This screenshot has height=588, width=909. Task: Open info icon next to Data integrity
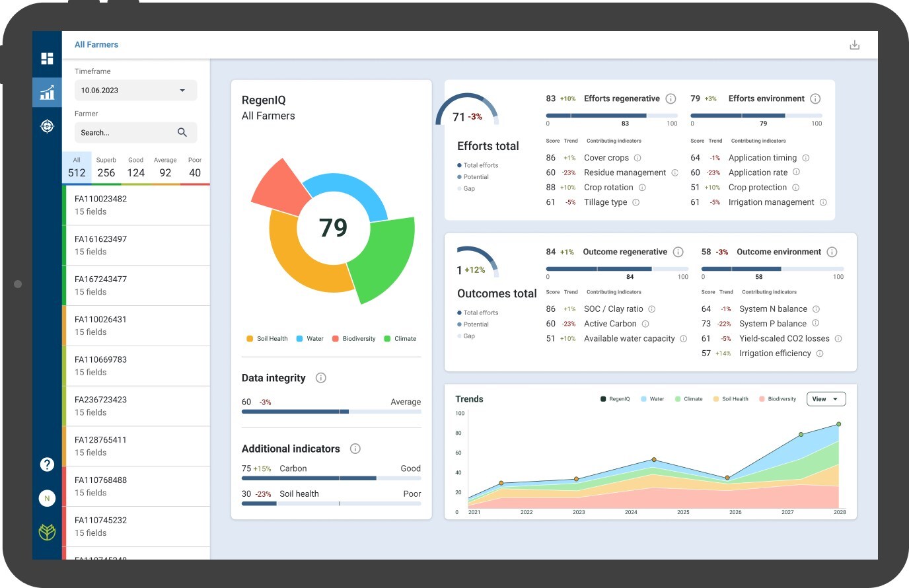tap(321, 378)
